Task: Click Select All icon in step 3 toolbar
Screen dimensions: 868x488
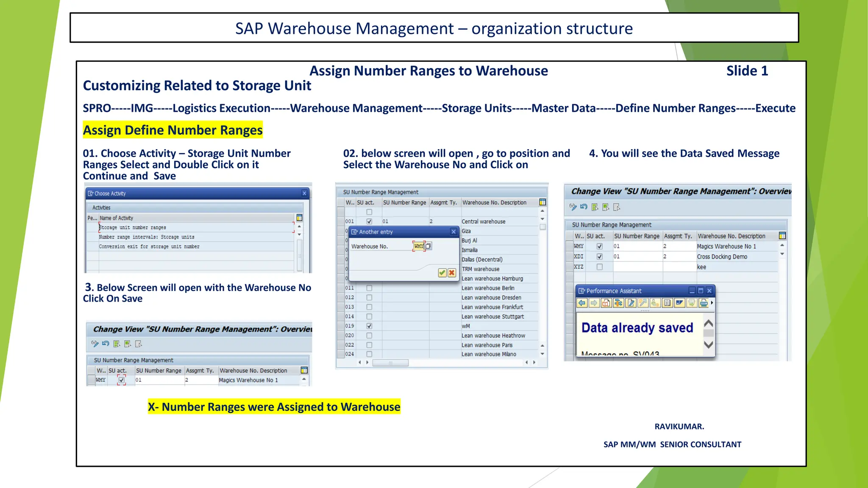Action: (x=117, y=344)
